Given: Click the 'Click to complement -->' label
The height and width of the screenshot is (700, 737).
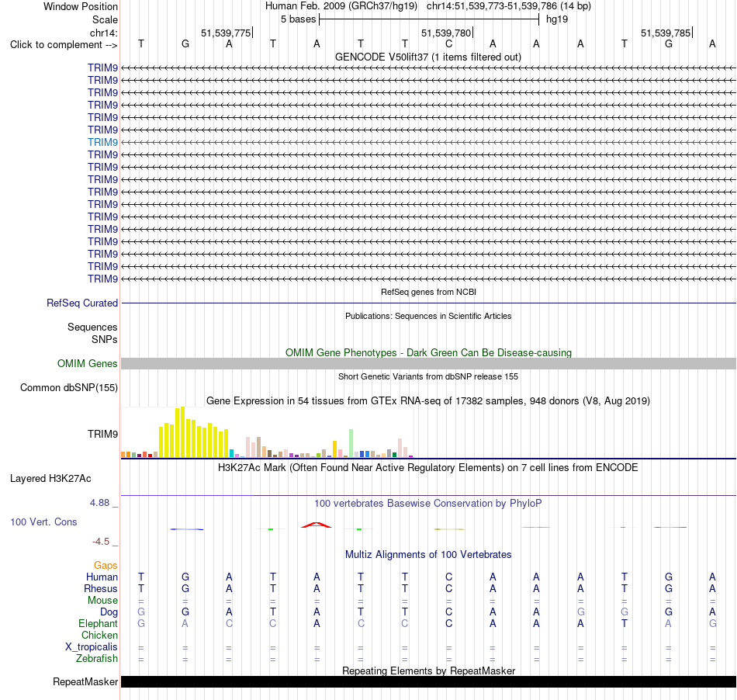Looking at the screenshot, I should 64,45.
